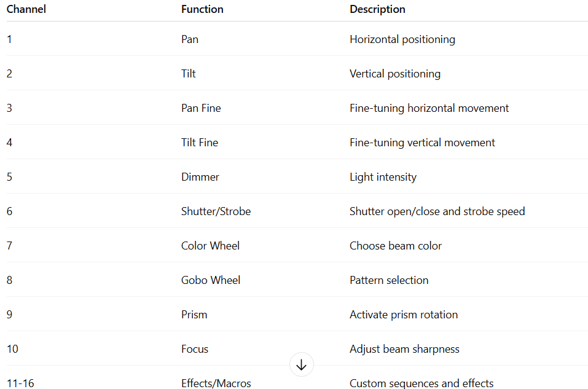Click the Channel column header
588x389 pixels.
26,9
